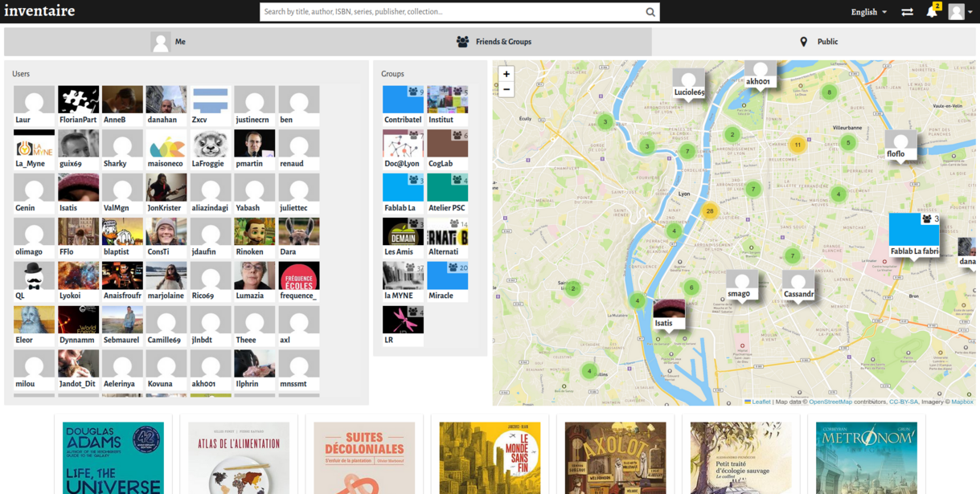Open the Metronom book cover
This screenshot has width=980, height=494.
(866, 458)
